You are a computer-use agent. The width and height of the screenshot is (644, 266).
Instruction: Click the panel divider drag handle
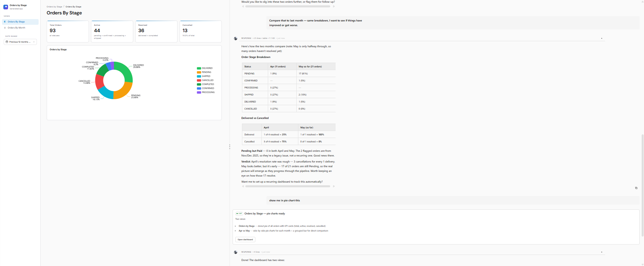pos(230,147)
